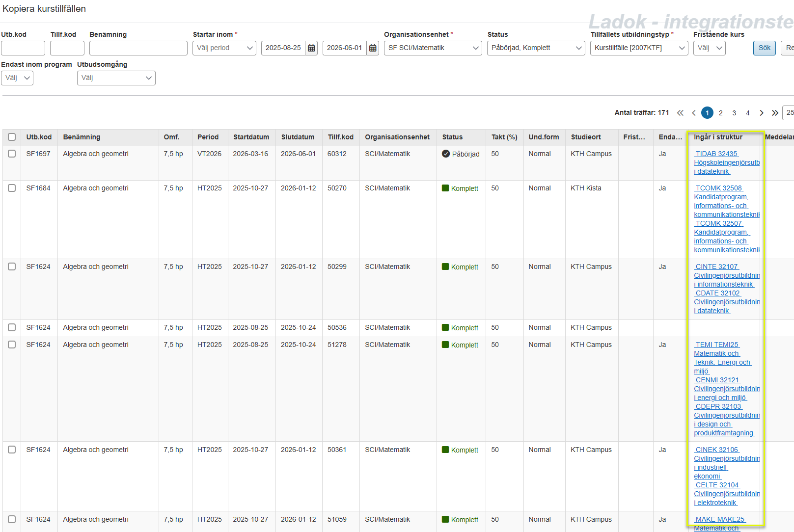Viewport: 794px width, 532px height.
Task: Open the Utbudsomgång dropdown
Action: 116,78
